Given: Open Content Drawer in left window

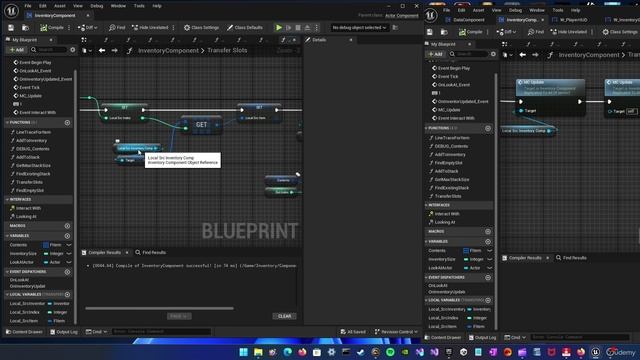Looking at the screenshot, I should (x=24, y=332).
